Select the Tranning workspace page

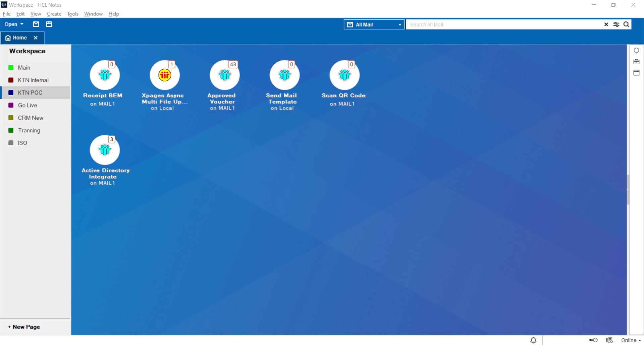35,130
